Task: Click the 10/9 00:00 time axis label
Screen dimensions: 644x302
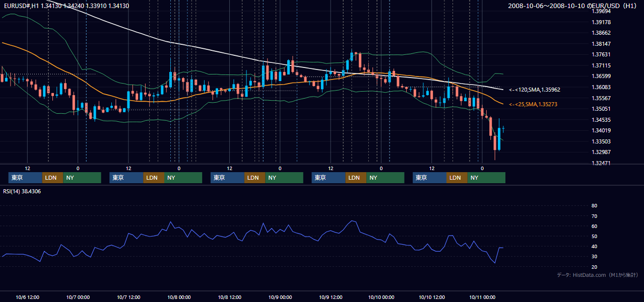Action: point(280,297)
